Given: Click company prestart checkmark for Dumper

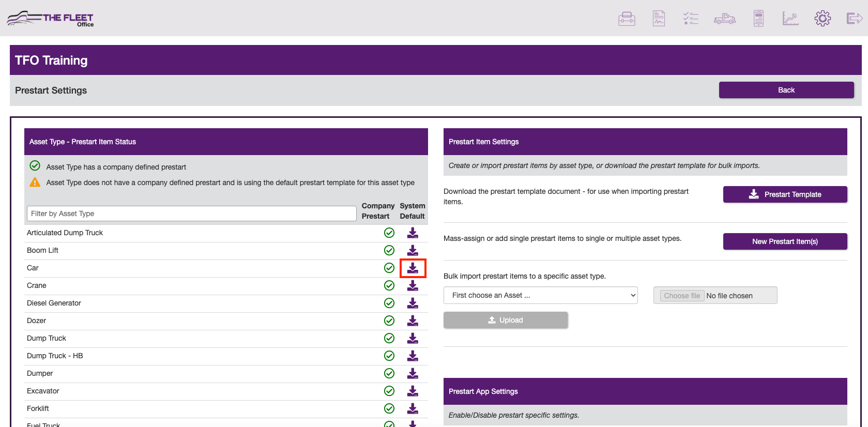Looking at the screenshot, I should [389, 373].
